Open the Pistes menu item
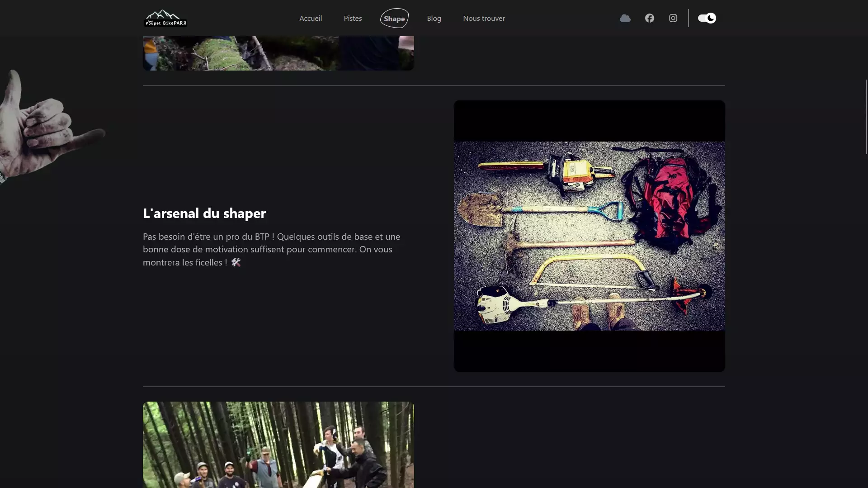The width and height of the screenshot is (868, 488). (353, 18)
